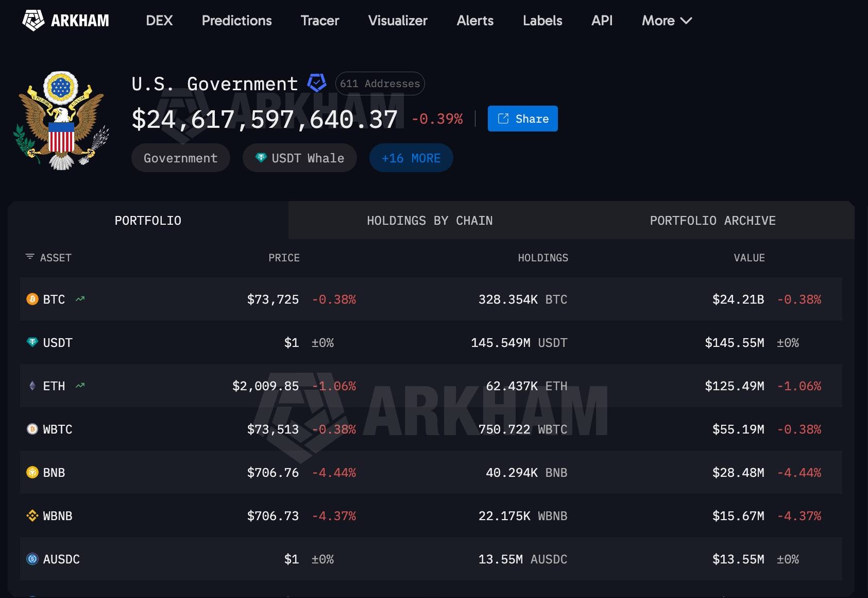Sort by the PRICE column header
The width and height of the screenshot is (868, 598).
click(x=284, y=258)
